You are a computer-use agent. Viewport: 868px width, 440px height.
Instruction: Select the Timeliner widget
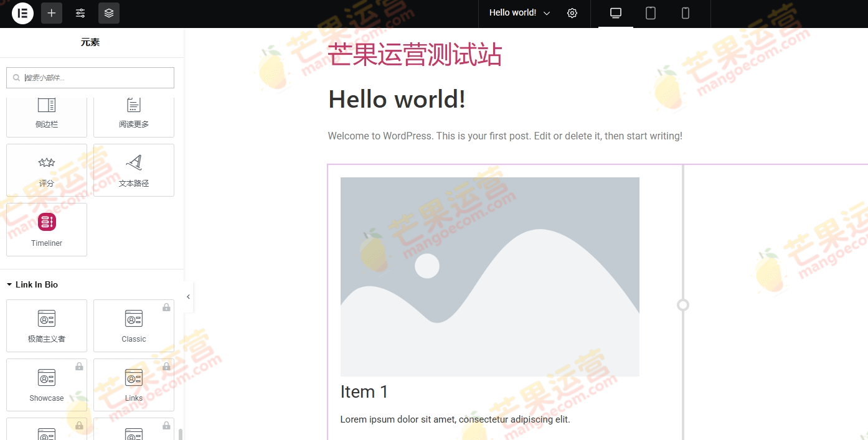coord(46,229)
